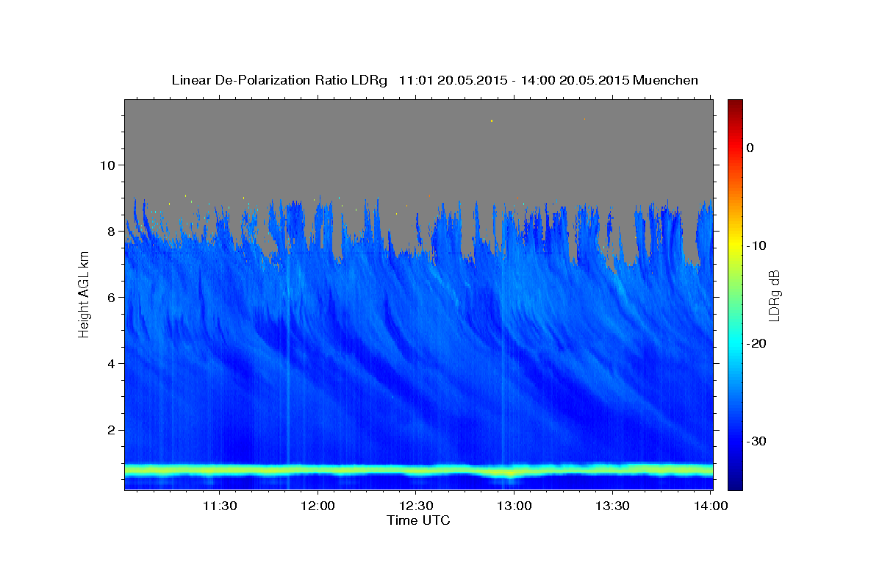Click the plot title mentioning Muenchen

coord(434,80)
